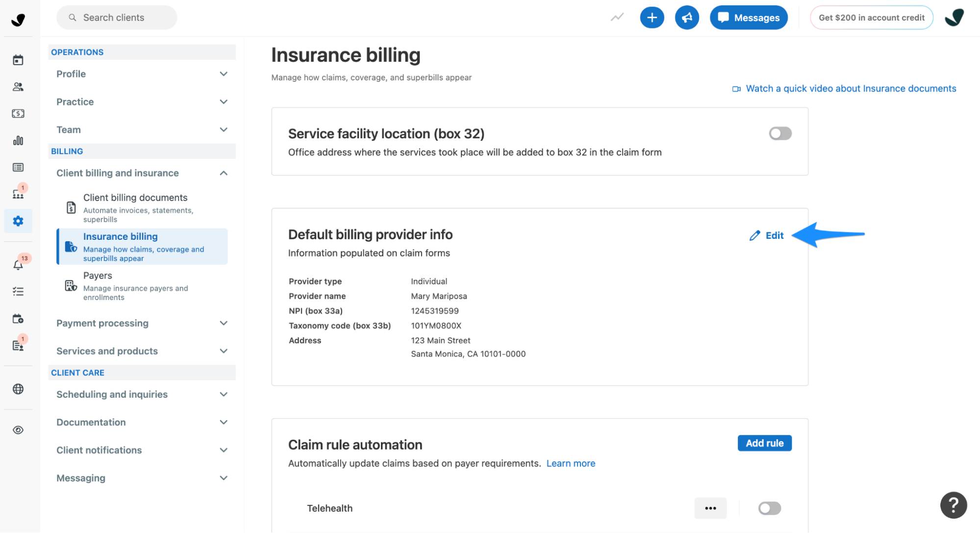980x533 pixels.
Task: Click the SimplePractice logo at top left
Action: coord(18,20)
